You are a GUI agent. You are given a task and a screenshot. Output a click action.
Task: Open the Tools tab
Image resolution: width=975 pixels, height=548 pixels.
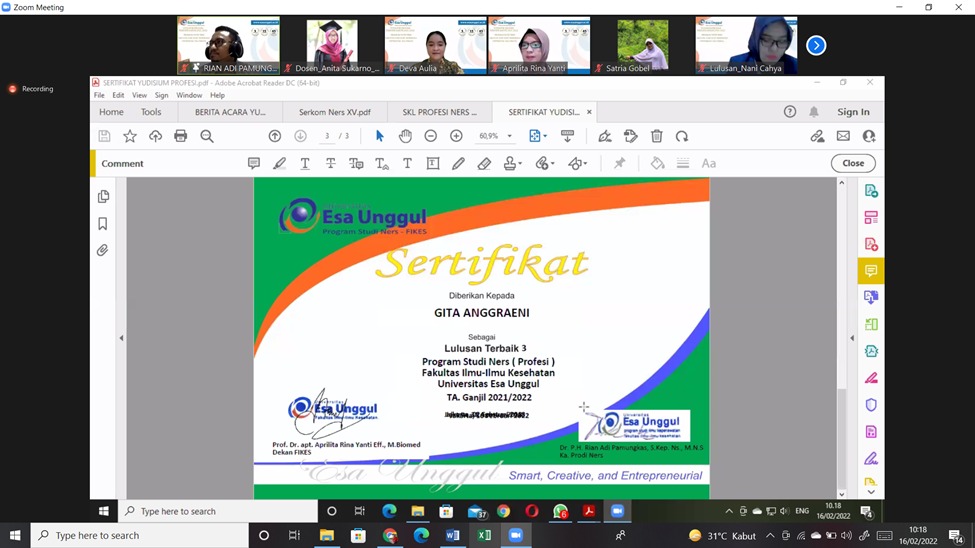(150, 112)
